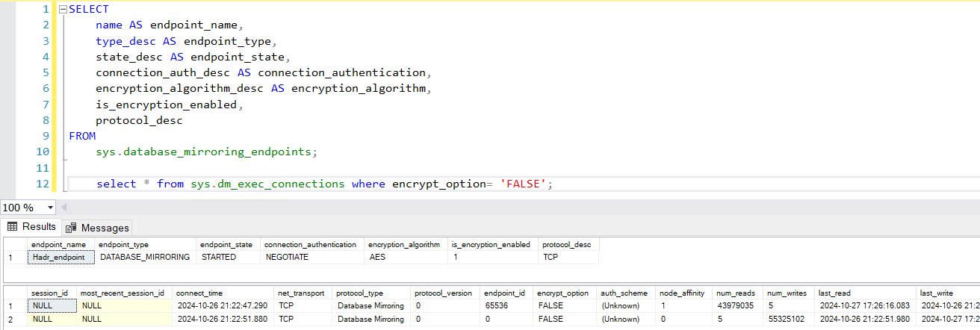Click the protocol_type column header
Viewport: 980px width, 330px height.
tap(373, 293)
